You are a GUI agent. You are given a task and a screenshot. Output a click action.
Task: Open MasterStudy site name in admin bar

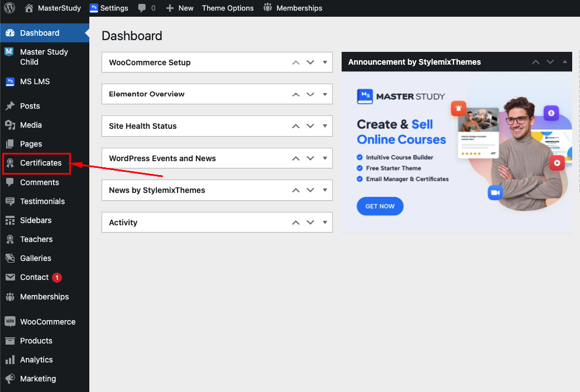tap(59, 8)
